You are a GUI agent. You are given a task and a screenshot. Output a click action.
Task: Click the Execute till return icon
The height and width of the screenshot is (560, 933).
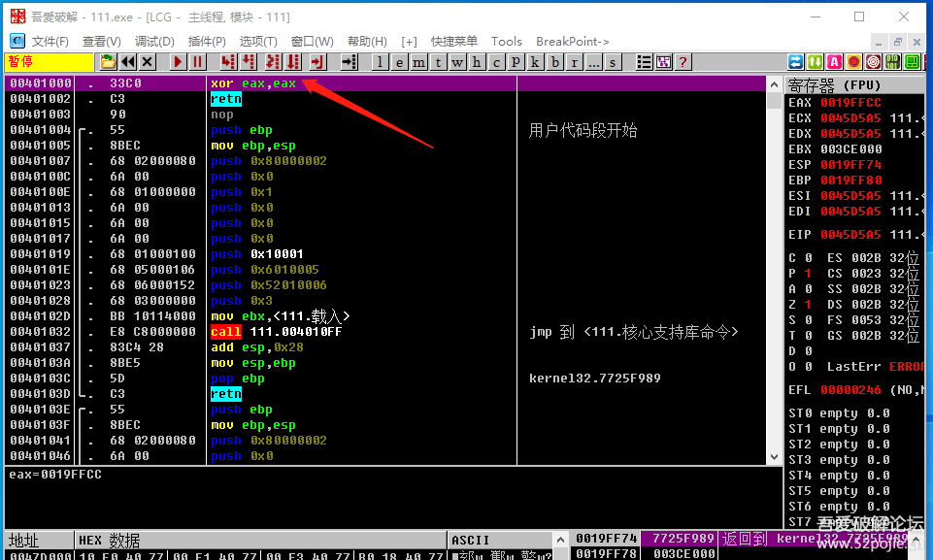coord(316,62)
